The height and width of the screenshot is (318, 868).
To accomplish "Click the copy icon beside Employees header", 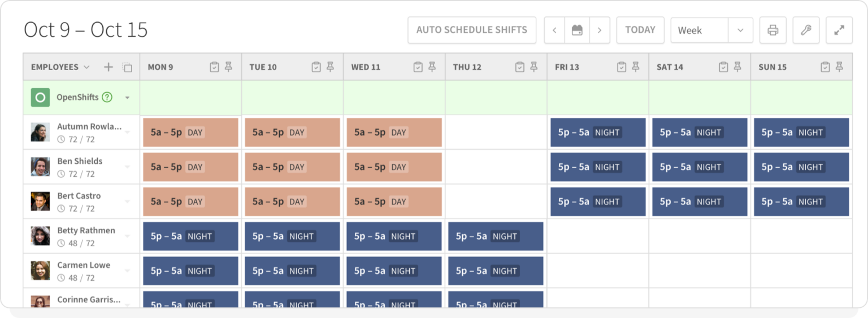I will coord(127,67).
